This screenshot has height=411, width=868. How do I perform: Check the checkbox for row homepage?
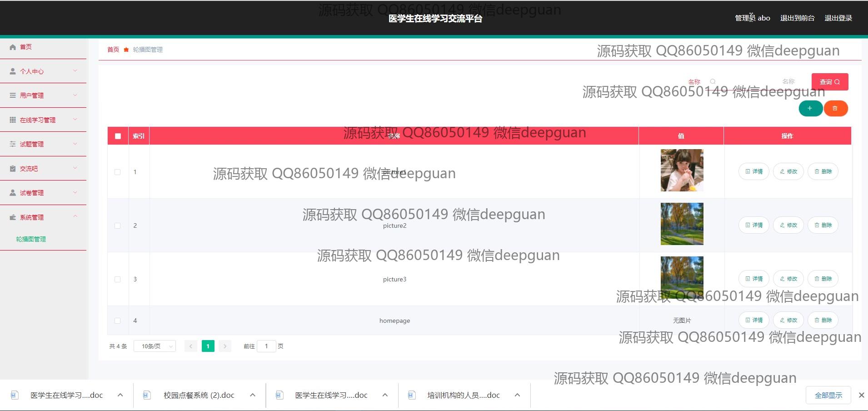[118, 321]
